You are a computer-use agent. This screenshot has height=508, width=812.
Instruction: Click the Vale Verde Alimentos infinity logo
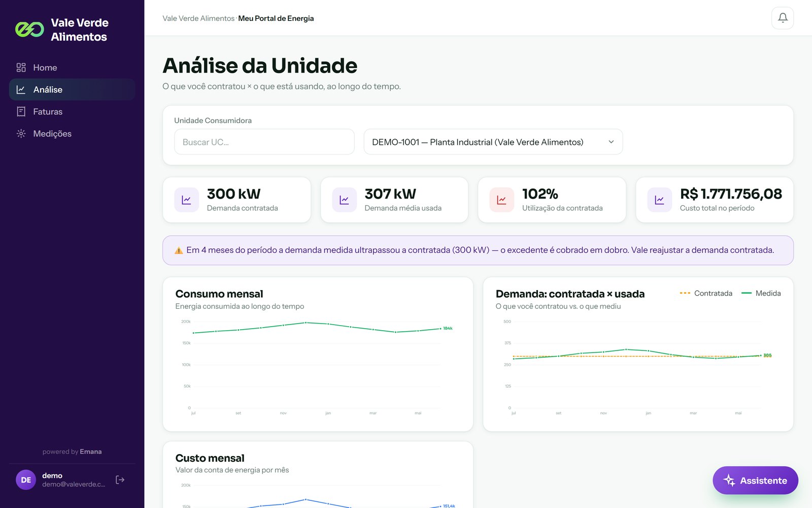coord(29,29)
